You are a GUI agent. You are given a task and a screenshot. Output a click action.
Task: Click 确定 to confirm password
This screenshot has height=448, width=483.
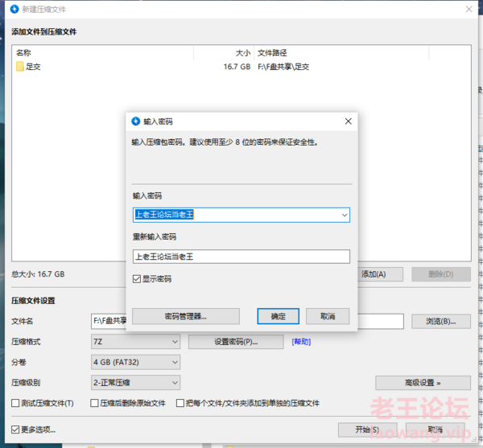[279, 316]
